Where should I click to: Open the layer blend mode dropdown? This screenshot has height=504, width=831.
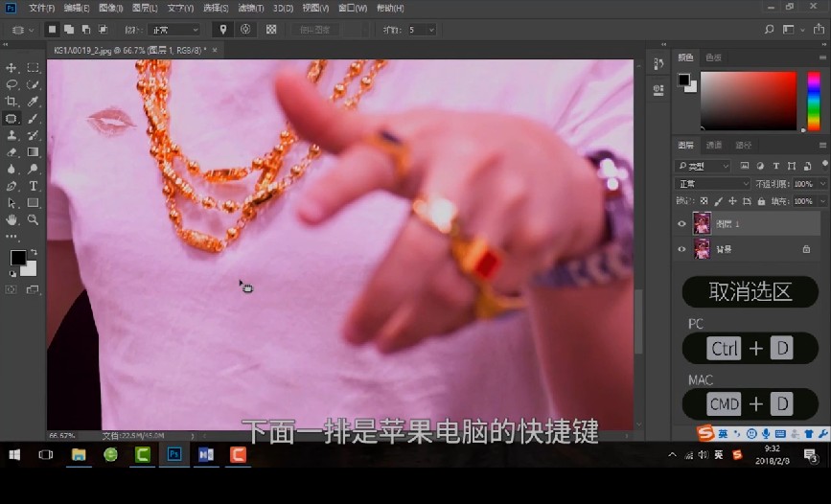pos(713,184)
